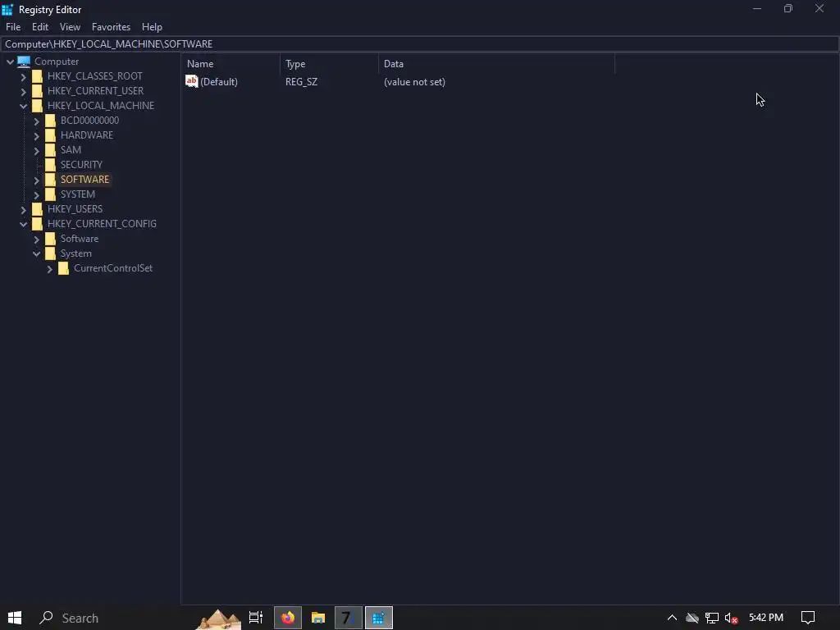Viewport: 840px width, 630px height.
Task: Open the View menu
Action: 71,27
